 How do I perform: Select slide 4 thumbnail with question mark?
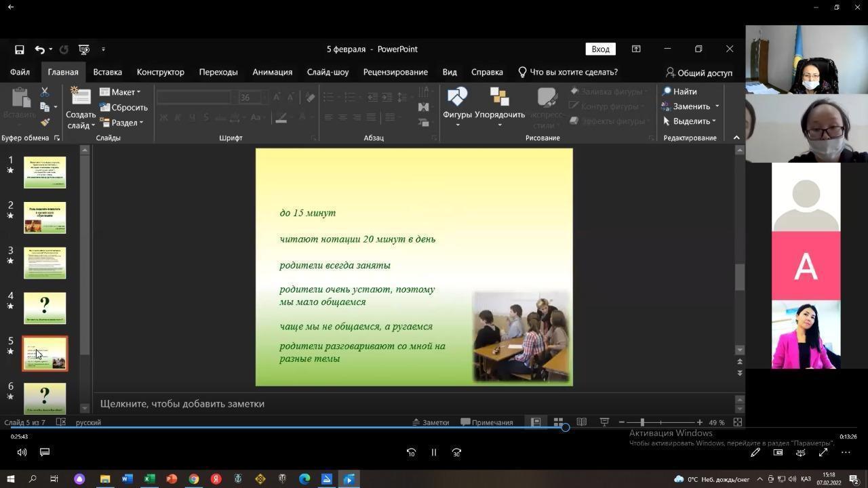(x=45, y=308)
